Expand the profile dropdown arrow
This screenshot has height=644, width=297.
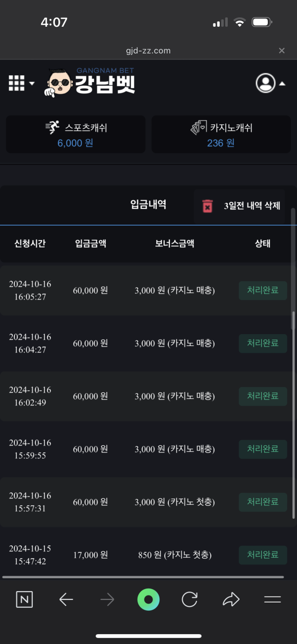tap(282, 83)
